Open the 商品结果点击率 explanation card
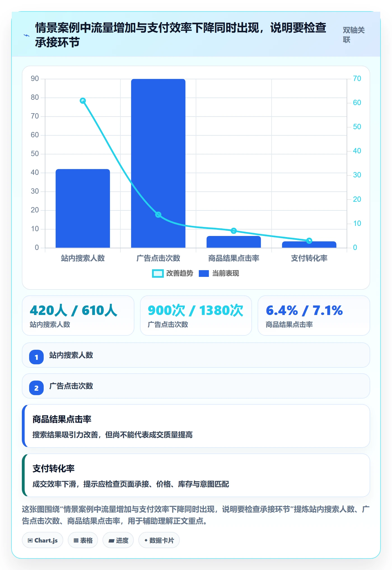392x570 pixels. [196, 426]
